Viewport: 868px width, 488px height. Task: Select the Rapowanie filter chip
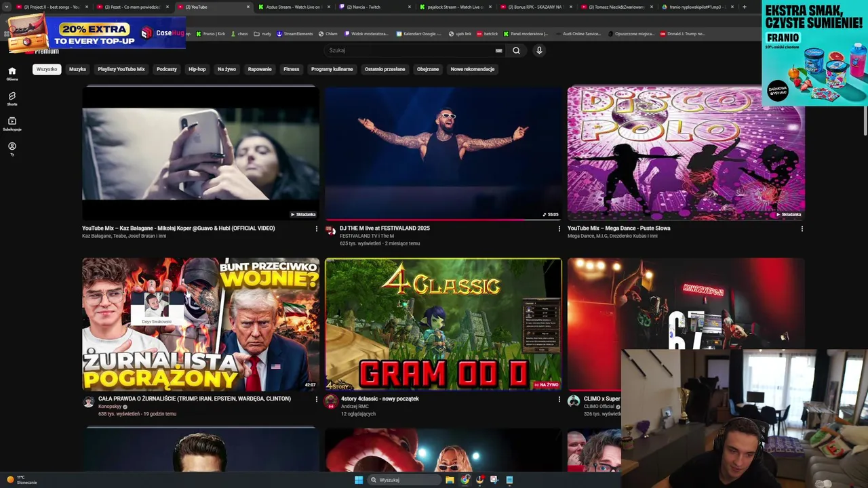pyautogui.click(x=260, y=69)
